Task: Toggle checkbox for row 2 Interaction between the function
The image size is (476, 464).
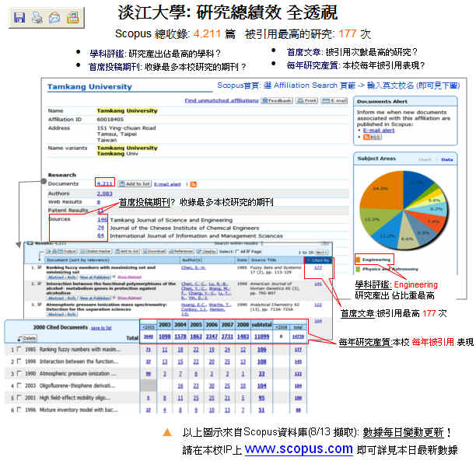Action: (19, 361)
